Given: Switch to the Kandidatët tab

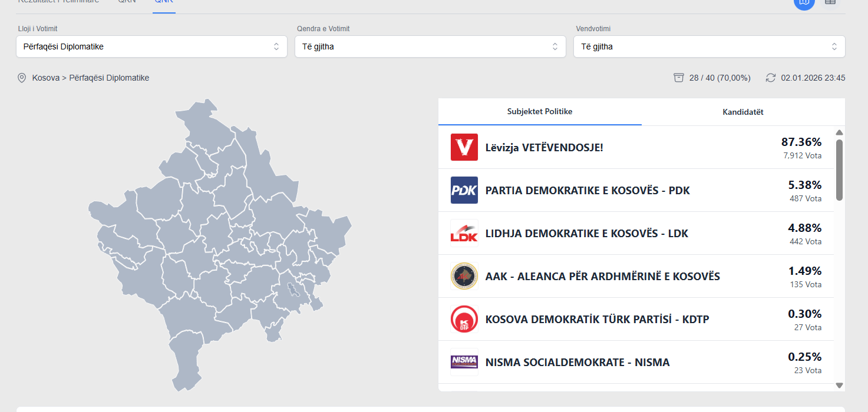Looking at the screenshot, I should [743, 112].
